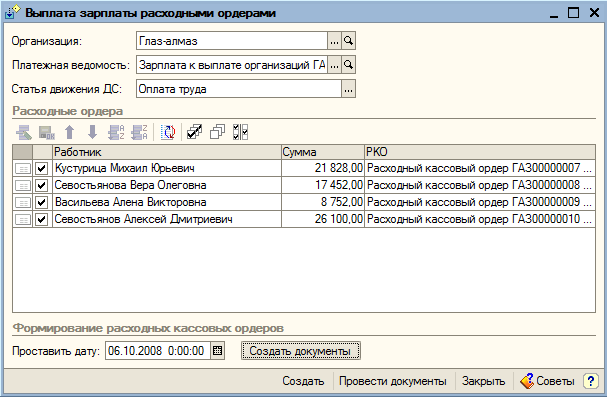
Task: Uncheck Кустурица Михаил Юрьевич row checkbox
Action: coord(41,168)
